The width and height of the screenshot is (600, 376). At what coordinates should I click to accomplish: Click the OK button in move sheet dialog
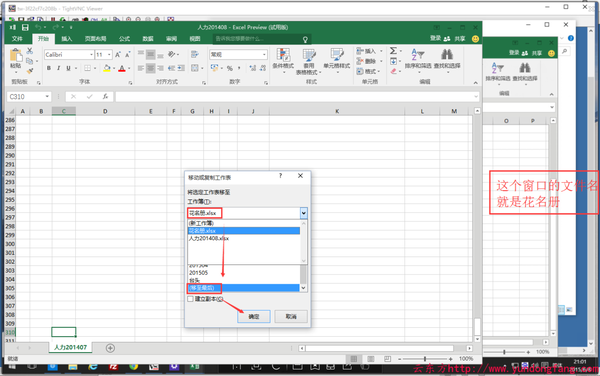[254, 316]
